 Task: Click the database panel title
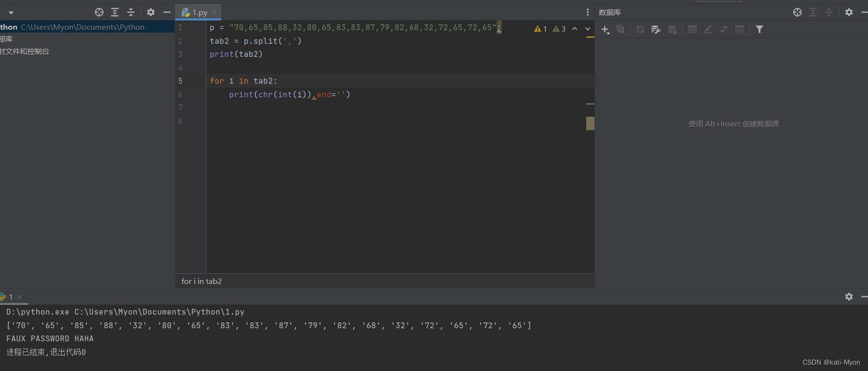pos(610,12)
